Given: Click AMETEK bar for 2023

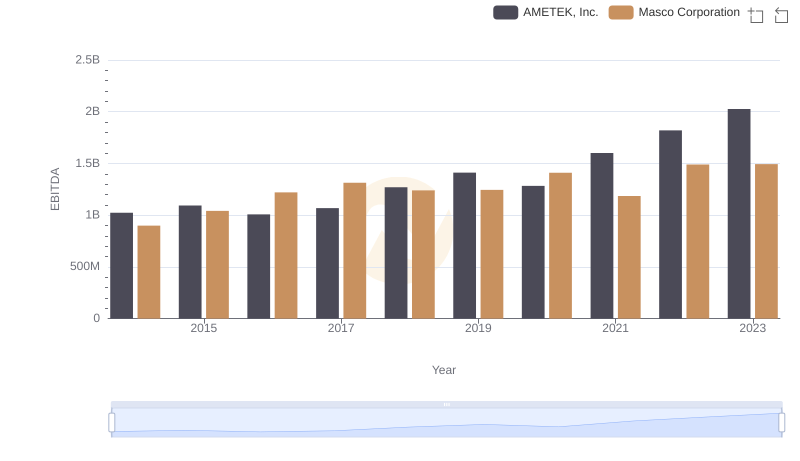Looking at the screenshot, I should point(739,214).
